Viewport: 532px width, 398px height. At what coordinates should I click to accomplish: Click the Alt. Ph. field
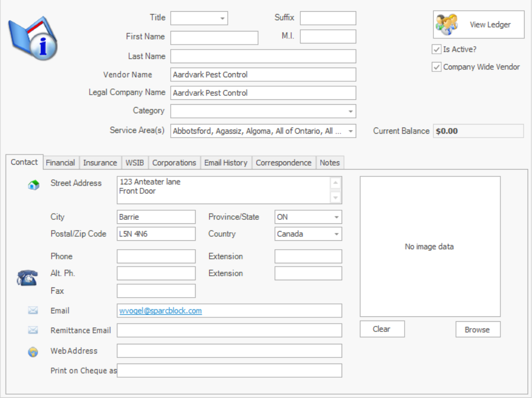click(156, 273)
